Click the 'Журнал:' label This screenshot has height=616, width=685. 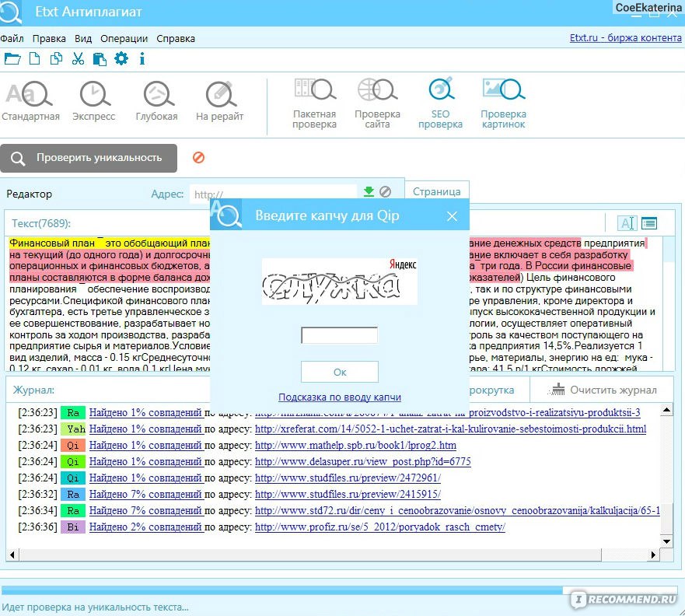(x=33, y=390)
